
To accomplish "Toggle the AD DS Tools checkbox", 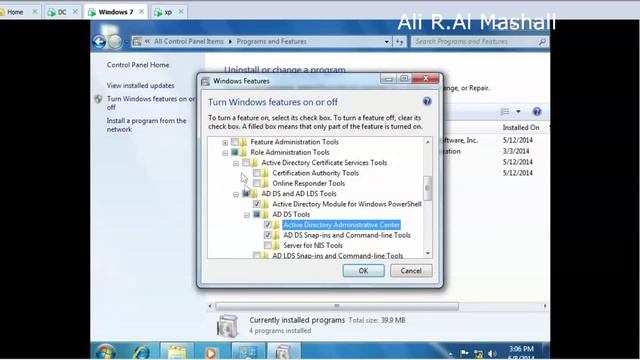I will tap(257, 214).
